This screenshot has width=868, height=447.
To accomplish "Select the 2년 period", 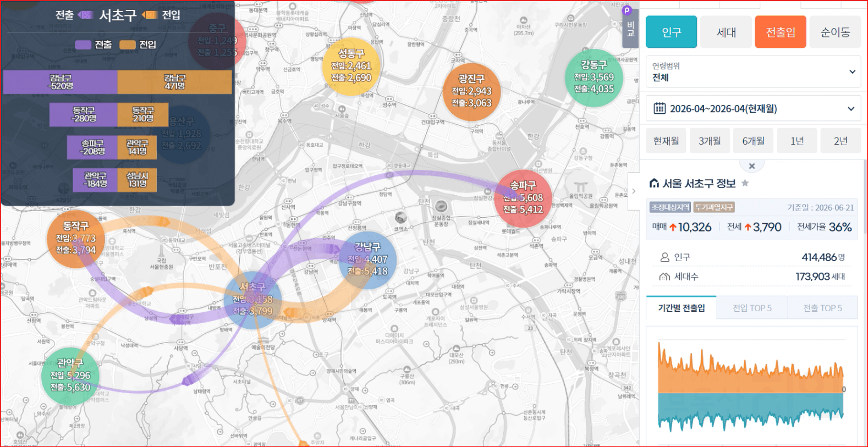I will [840, 141].
